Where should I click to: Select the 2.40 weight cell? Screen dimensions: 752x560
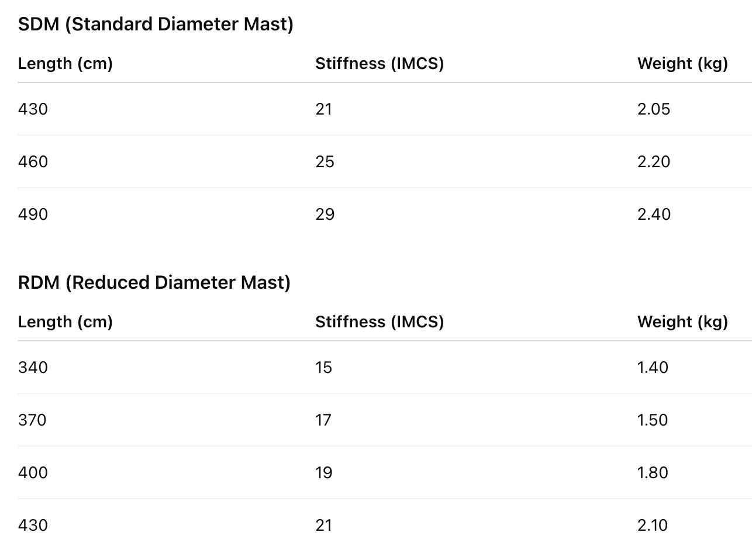[x=654, y=214]
